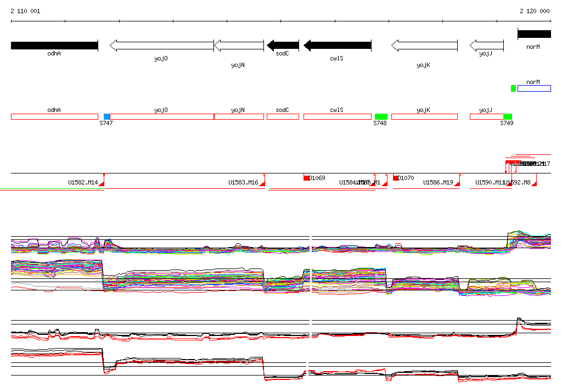Click the U1583.M16 label
The height and width of the screenshot is (392, 562).
[x=243, y=183]
